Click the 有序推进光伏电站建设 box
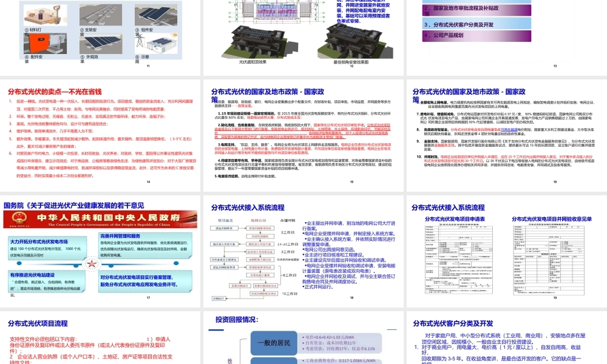 (x=47, y=281)
